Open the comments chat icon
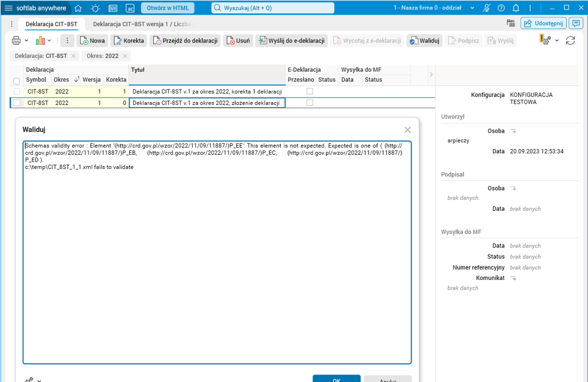Screen dimensions: 588x382 576,23
